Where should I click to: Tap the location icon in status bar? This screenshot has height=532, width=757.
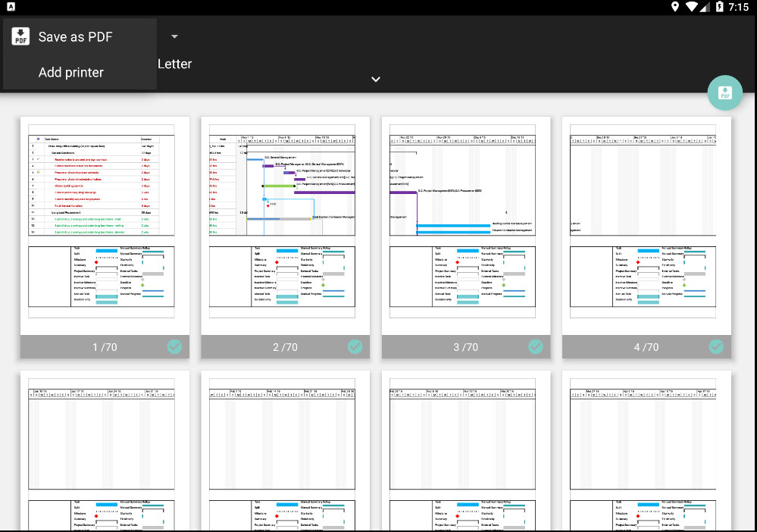click(x=675, y=7)
